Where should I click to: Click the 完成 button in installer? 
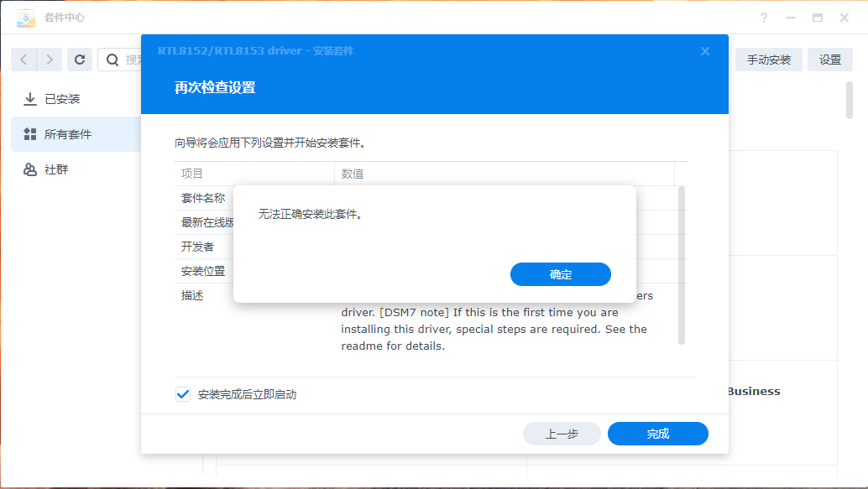[657, 434]
